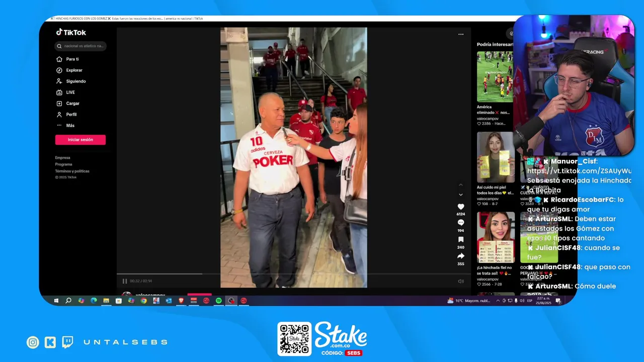This screenshot has height=362, width=644.
Task: Click the Kick icon in the overlay
Action: coord(50,342)
